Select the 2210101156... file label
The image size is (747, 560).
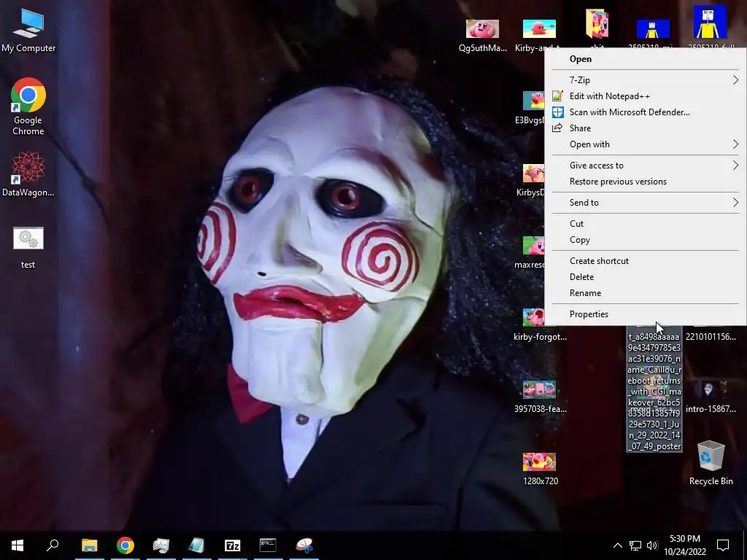711,337
